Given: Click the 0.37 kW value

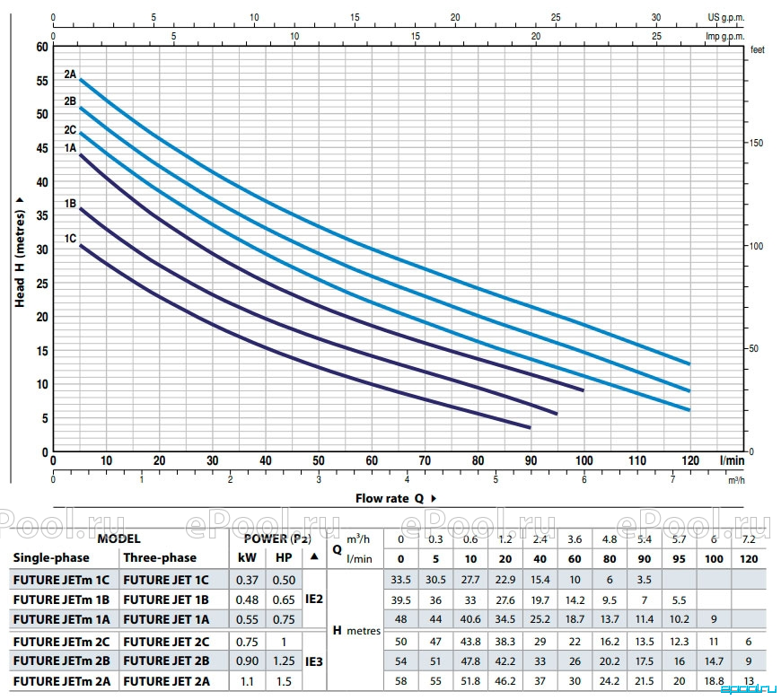Looking at the screenshot, I should 247,580.
